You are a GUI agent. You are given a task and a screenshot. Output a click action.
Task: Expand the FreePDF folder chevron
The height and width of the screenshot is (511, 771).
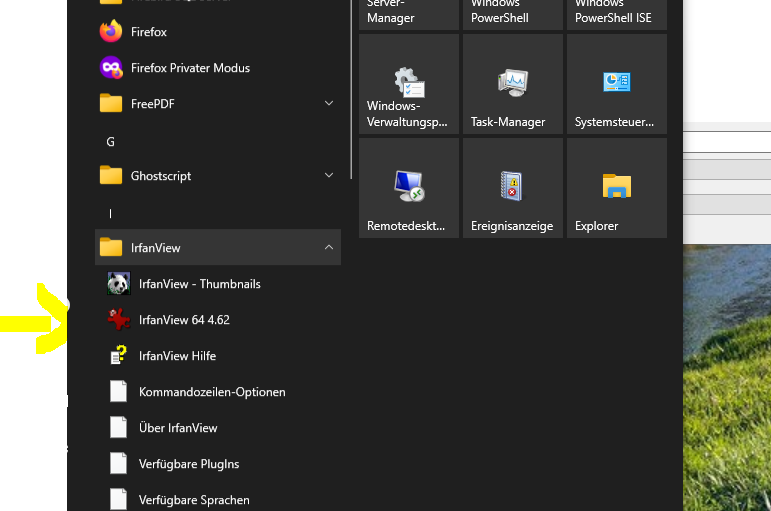point(329,104)
